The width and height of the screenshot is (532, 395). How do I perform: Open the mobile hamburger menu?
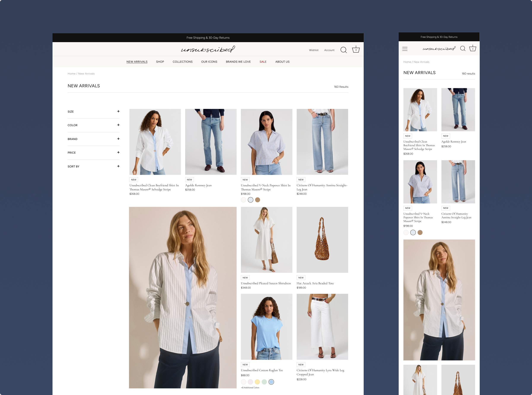pos(405,49)
